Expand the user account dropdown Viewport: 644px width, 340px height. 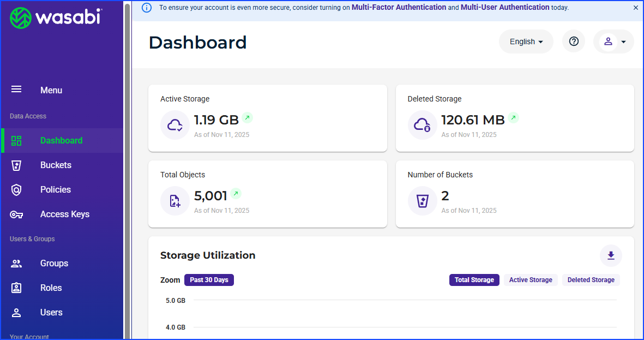613,41
